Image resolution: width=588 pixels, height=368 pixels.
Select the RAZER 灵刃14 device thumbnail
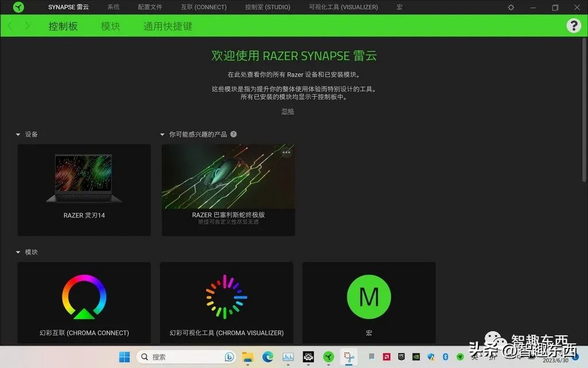pos(84,178)
